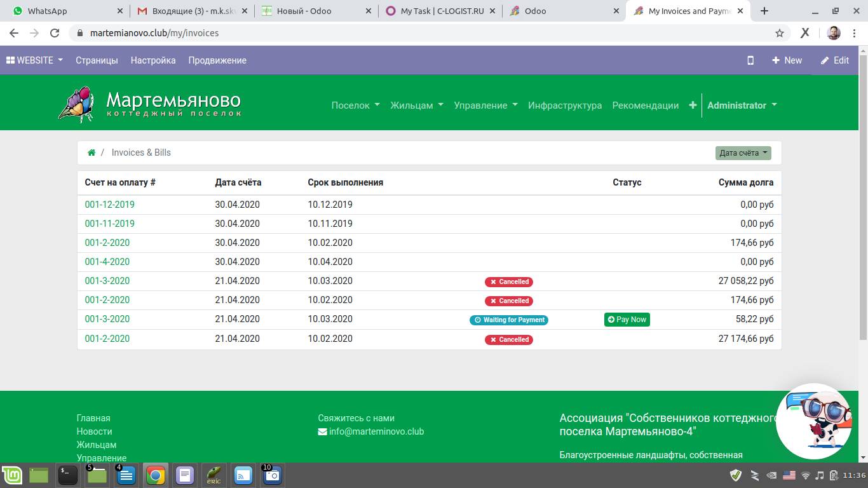Open the Linux Mint start menu
Image resolution: width=868 pixels, height=488 pixels.
(x=12, y=475)
